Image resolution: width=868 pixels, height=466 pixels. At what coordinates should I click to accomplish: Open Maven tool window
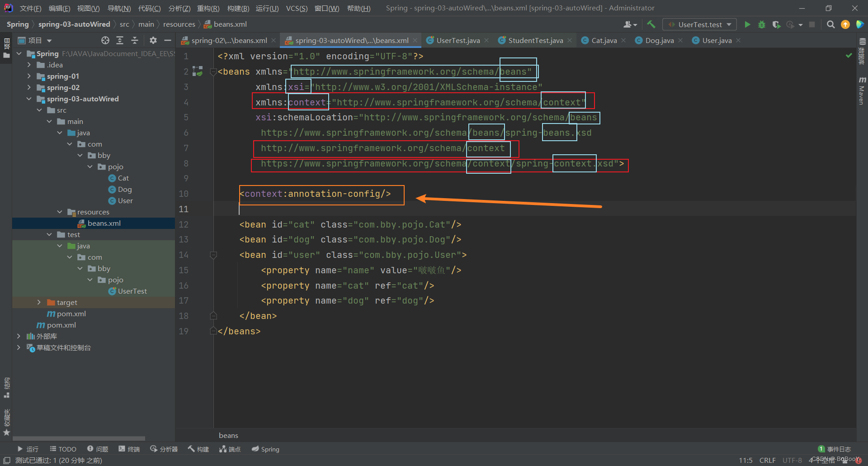(x=862, y=90)
